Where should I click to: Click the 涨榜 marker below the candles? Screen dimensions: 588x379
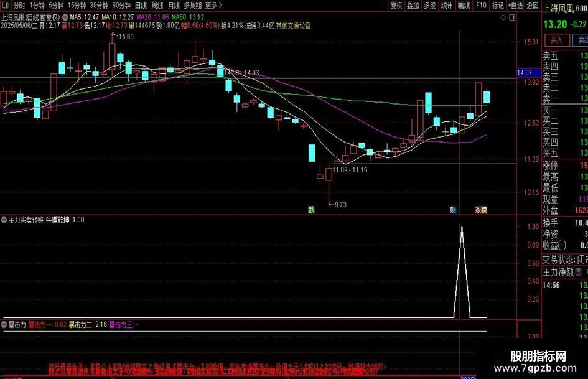pos(481,210)
